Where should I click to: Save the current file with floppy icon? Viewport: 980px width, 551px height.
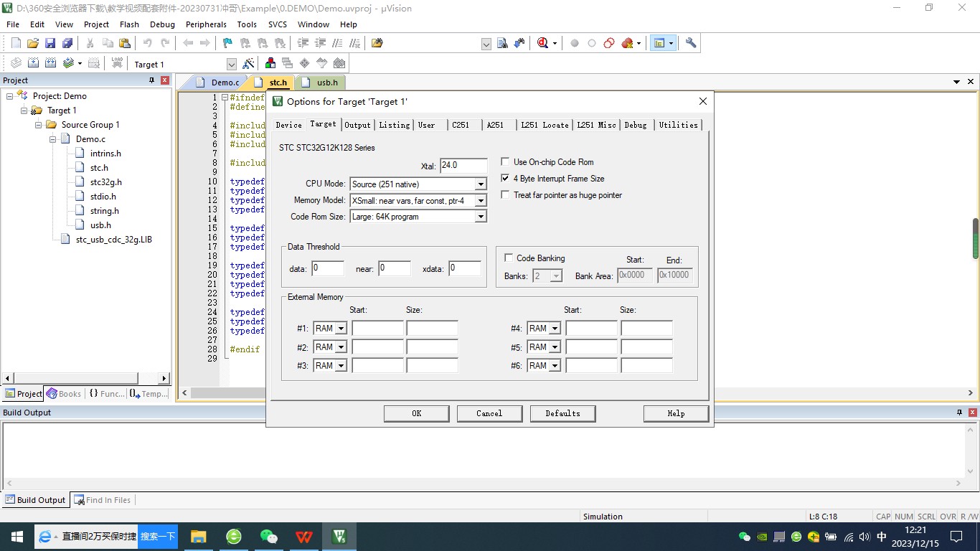coord(50,43)
